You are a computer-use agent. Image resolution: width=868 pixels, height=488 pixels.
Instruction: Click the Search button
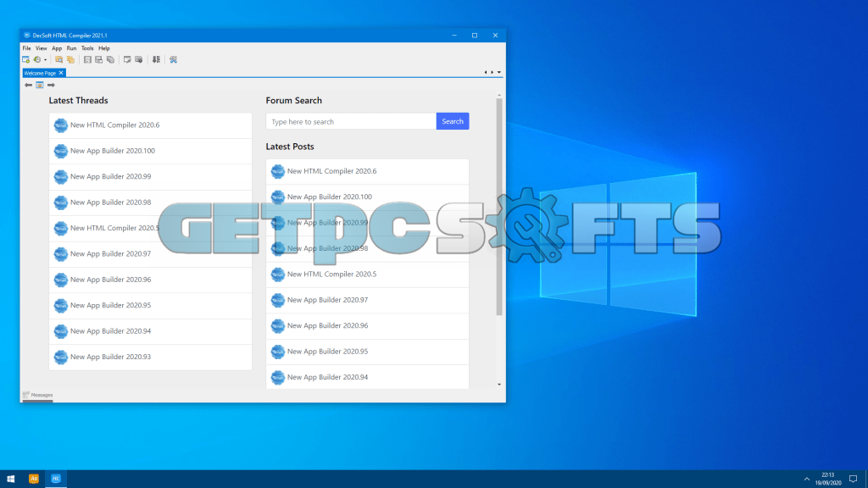click(453, 121)
